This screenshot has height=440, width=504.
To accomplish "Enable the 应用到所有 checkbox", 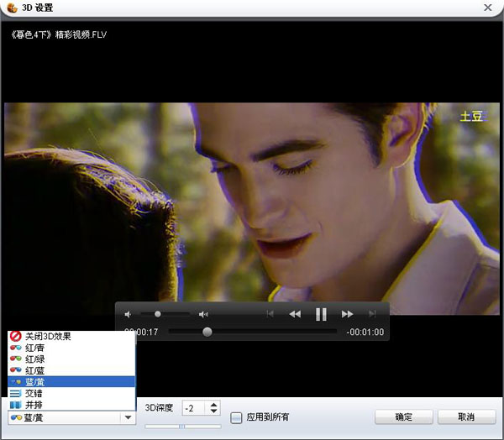I will [x=237, y=417].
